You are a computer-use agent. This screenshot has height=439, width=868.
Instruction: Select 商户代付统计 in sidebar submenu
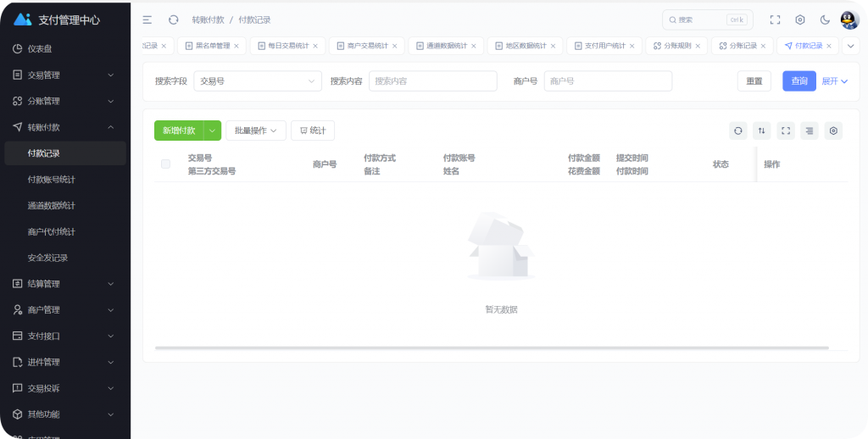click(x=65, y=231)
